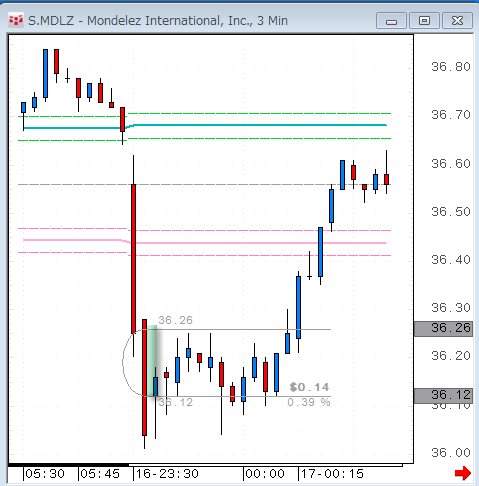Click the red arrow at chart corner
479x486 pixels.
(463, 473)
